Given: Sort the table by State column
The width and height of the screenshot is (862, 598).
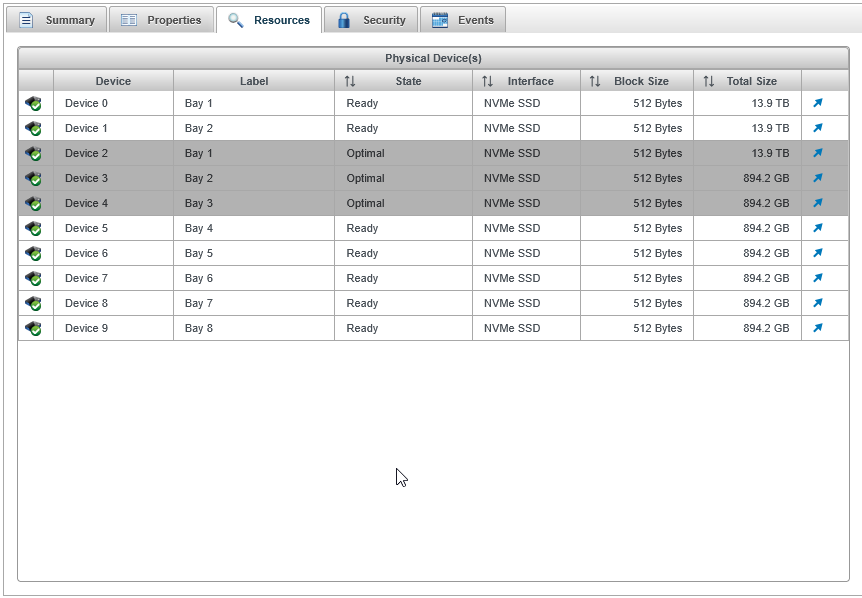Looking at the screenshot, I should coord(350,81).
